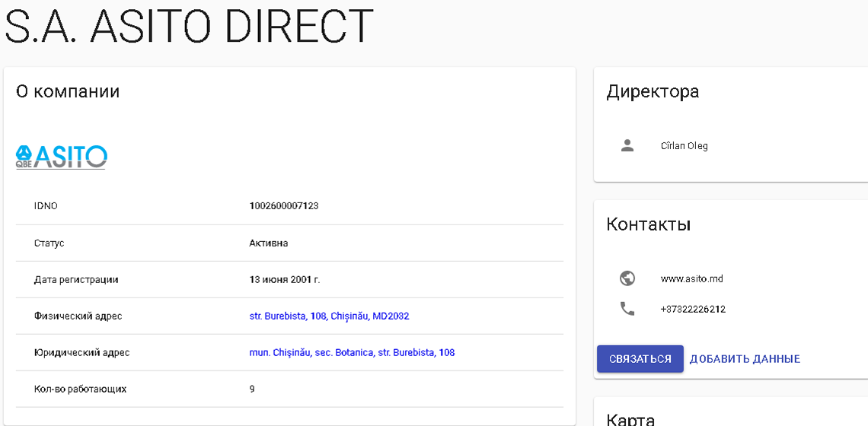This screenshot has height=426, width=868.
Task: Select the registration date 13 июня 2001 г.
Action: (284, 279)
